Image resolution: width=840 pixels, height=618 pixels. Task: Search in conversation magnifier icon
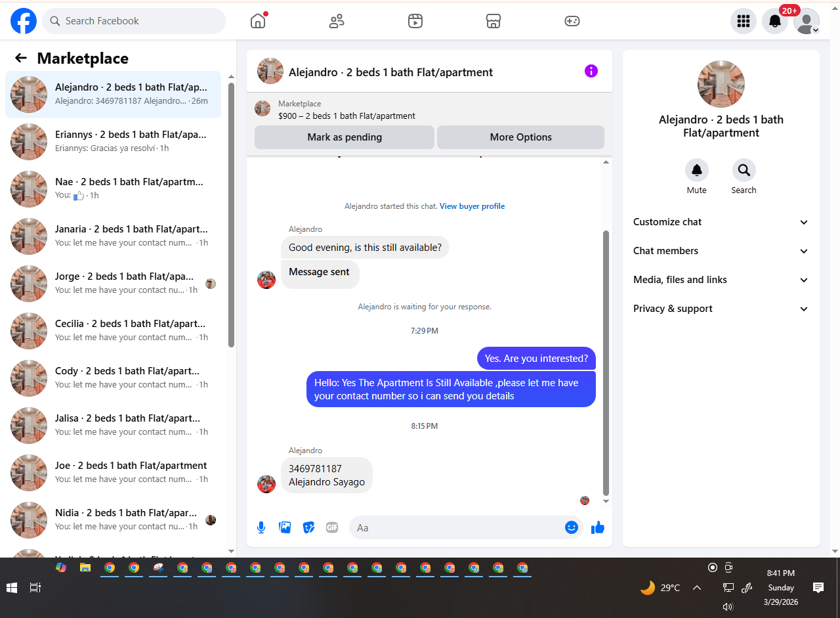[x=744, y=170]
